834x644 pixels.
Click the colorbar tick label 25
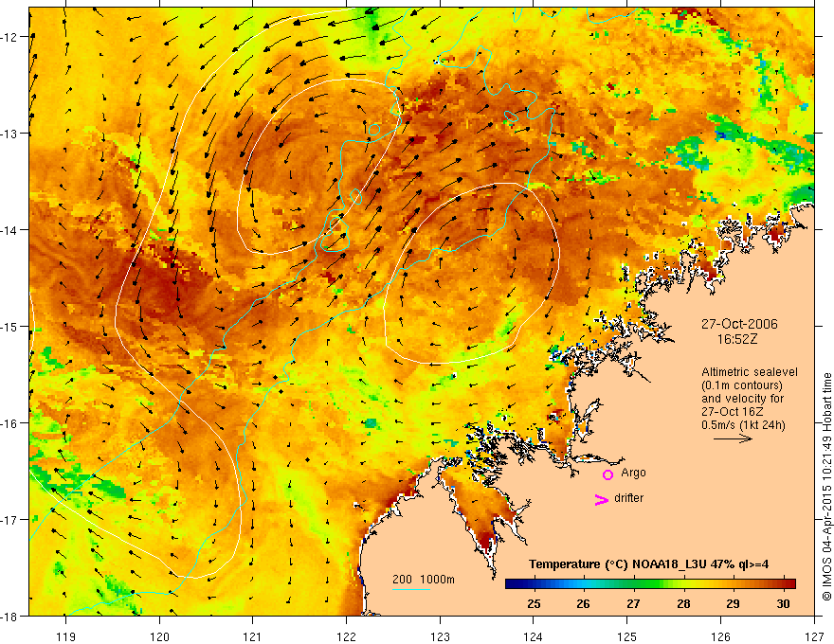(x=534, y=603)
